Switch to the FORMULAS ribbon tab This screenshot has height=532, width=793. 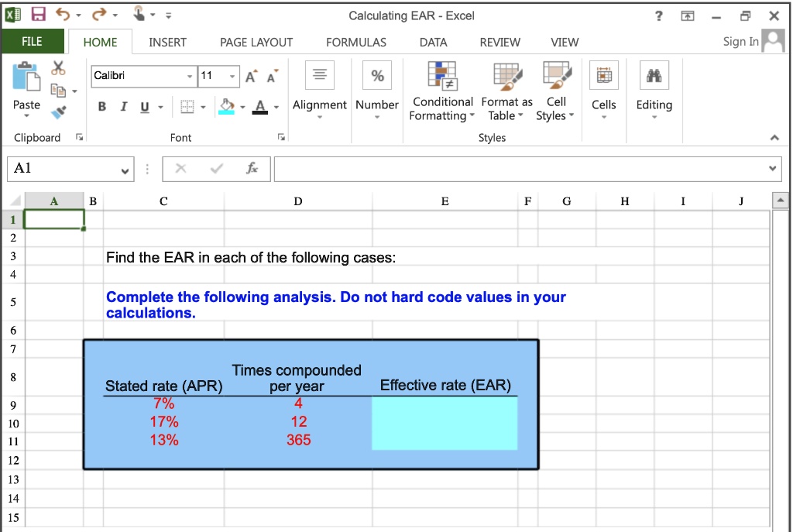point(355,43)
